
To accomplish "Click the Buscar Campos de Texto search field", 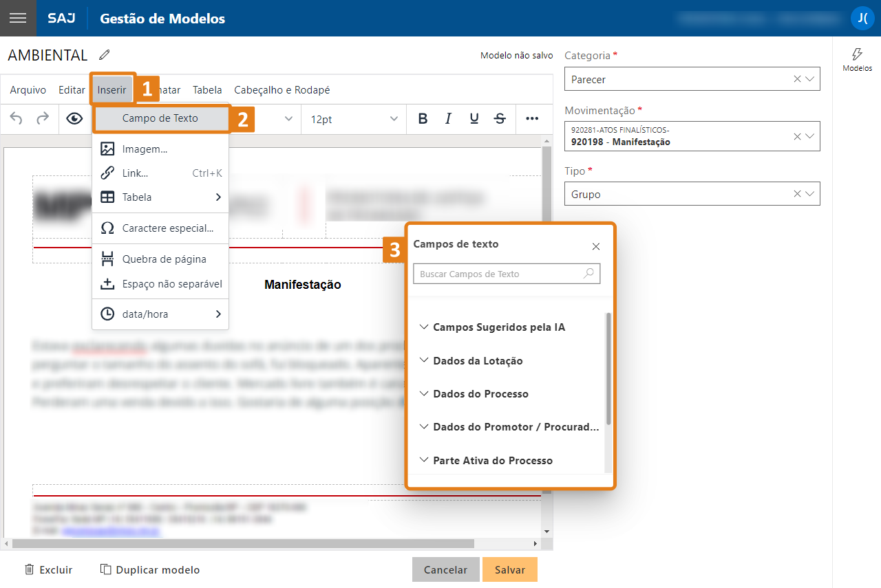I will (x=507, y=273).
